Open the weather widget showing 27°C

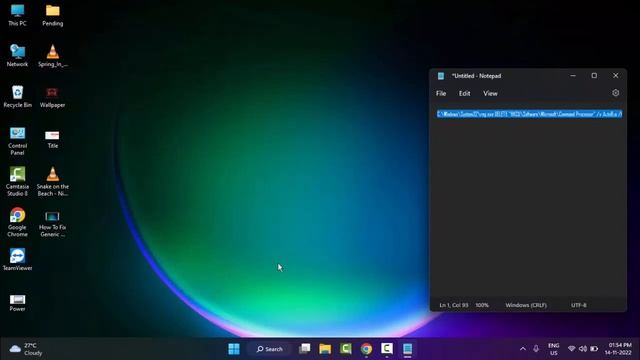[x=26, y=349]
